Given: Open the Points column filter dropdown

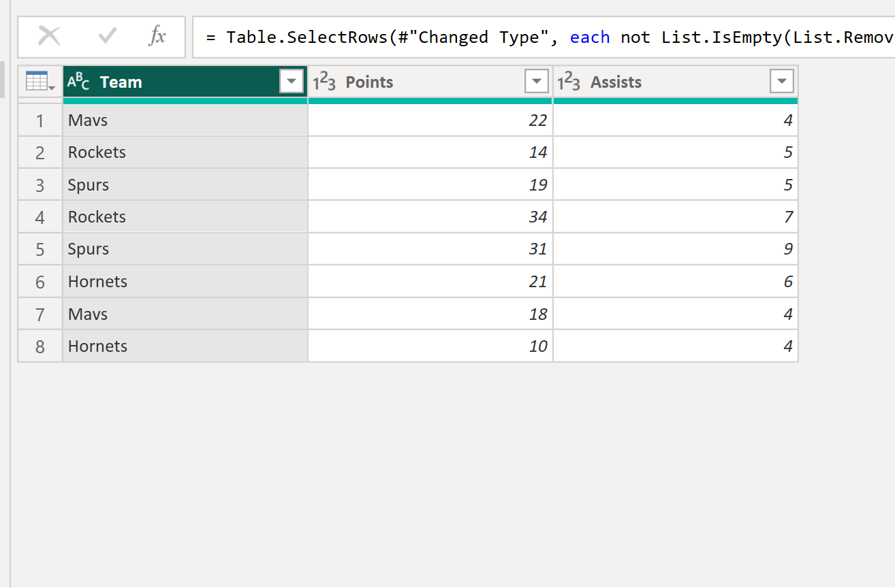Looking at the screenshot, I should pos(537,81).
